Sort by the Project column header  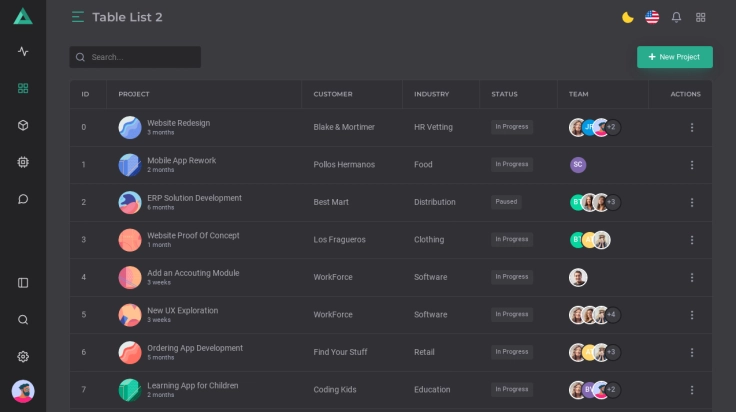[134, 94]
